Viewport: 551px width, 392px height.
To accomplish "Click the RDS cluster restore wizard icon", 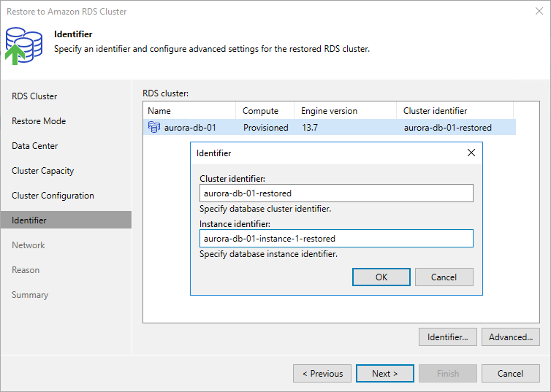I will point(25,44).
